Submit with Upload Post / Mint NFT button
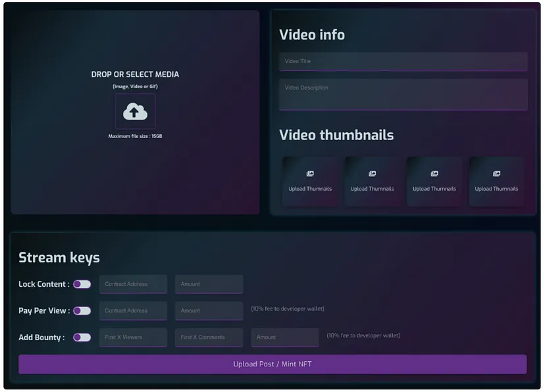 point(272,364)
